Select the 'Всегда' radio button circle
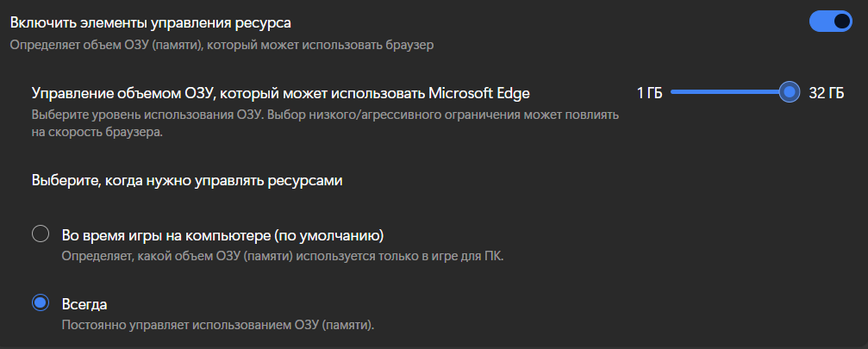 [41, 303]
